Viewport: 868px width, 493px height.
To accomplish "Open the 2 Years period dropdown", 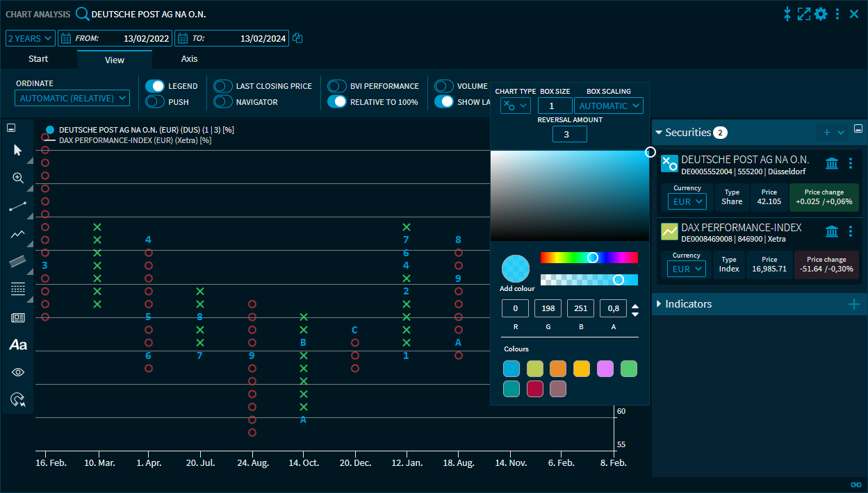I will 30,38.
